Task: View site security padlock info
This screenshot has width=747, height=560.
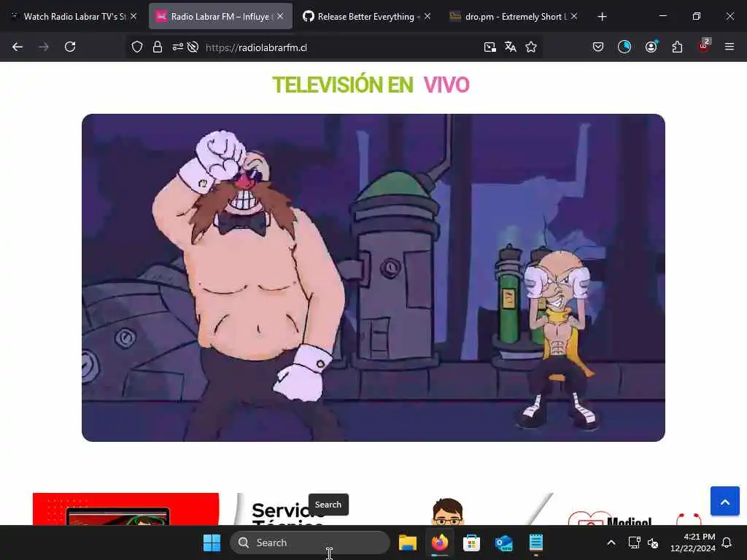Action: click(158, 47)
